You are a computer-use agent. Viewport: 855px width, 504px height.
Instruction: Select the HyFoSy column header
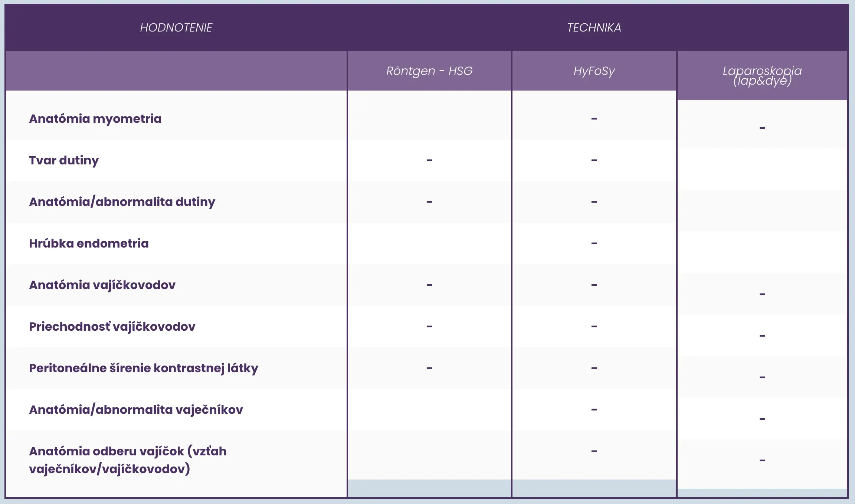tap(594, 71)
